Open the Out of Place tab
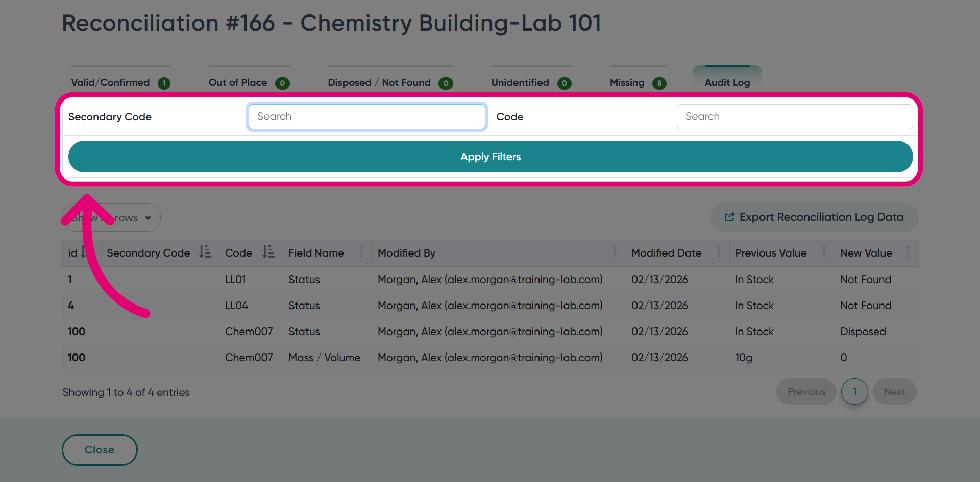 coord(249,82)
